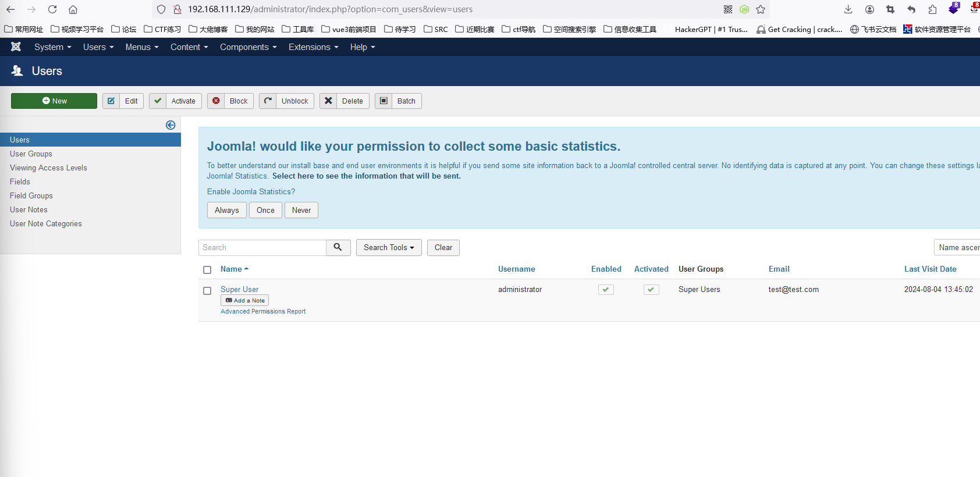Screen dimensions: 980x477
Task: Expand the Search Tools dropdown
Action: [x=389, y=248]
